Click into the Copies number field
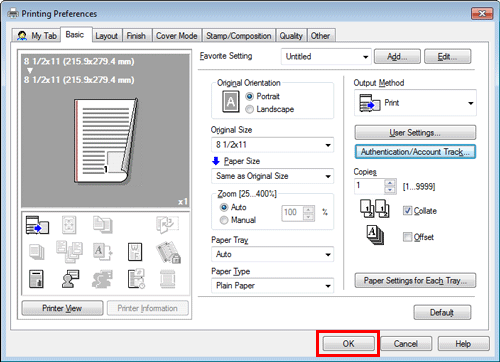Viewport: 500px width, 362px height. 369,186
